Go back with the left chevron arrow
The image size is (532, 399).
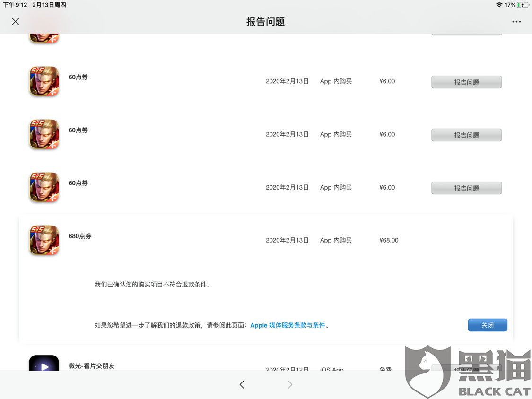click(242, 384)
